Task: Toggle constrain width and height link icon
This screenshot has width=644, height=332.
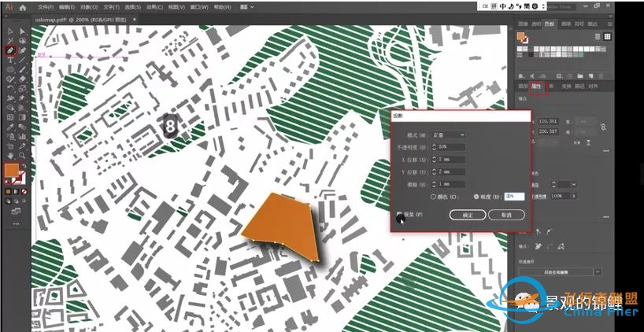Action: click(x=604, y=127)
